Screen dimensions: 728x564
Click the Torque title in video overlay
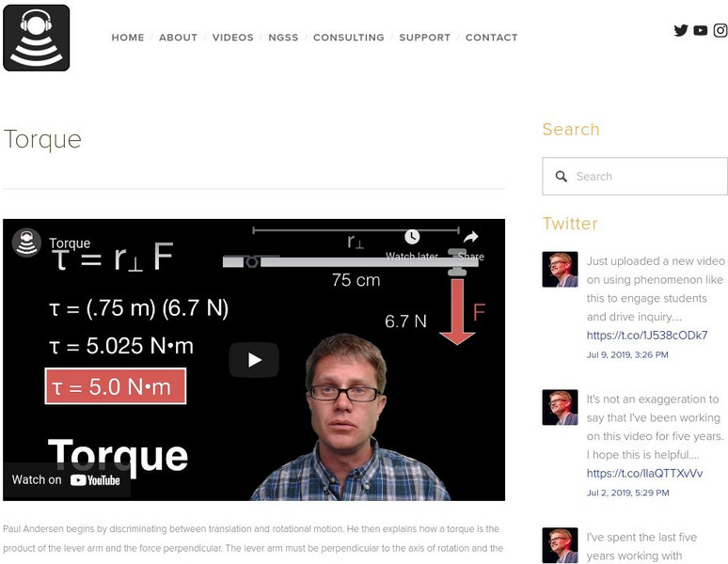(x=70, y=243)
